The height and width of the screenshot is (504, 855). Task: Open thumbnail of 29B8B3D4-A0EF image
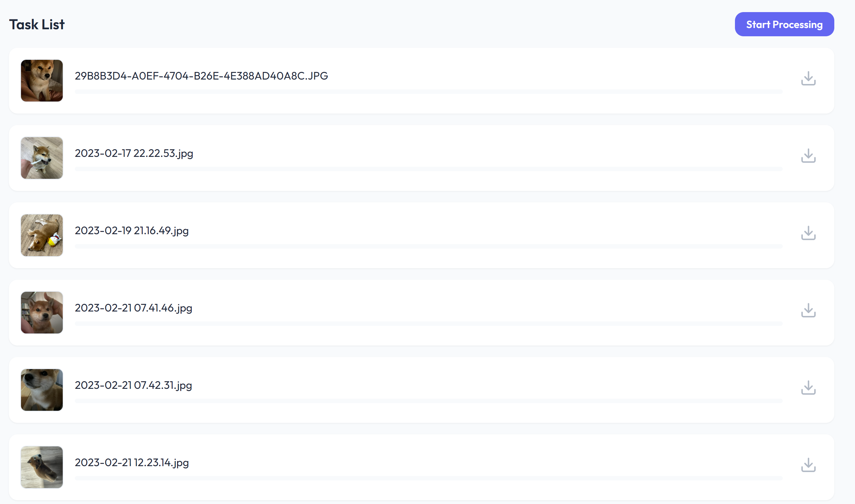[x=42, y=81]
